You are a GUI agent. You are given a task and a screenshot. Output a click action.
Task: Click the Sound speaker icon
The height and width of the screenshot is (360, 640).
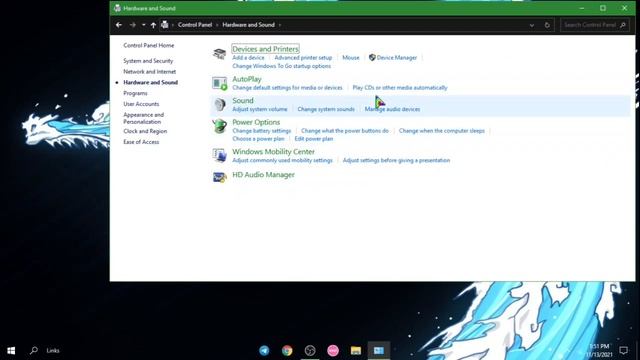click(x=219, y=104)
